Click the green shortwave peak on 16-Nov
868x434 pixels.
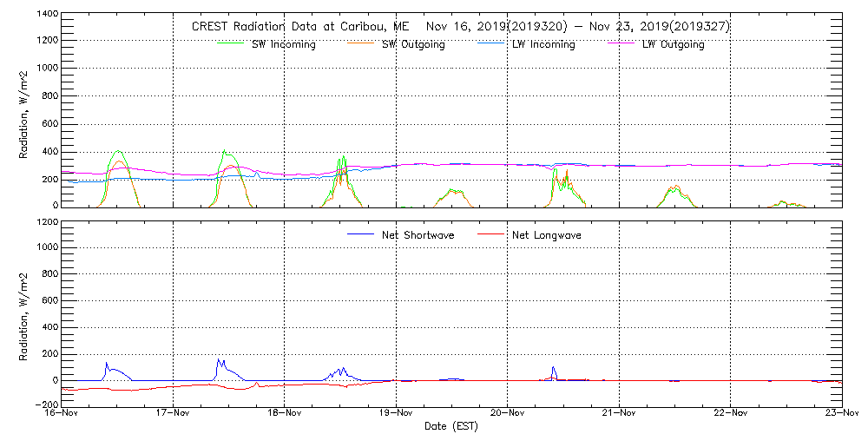(x=118, y=151)
